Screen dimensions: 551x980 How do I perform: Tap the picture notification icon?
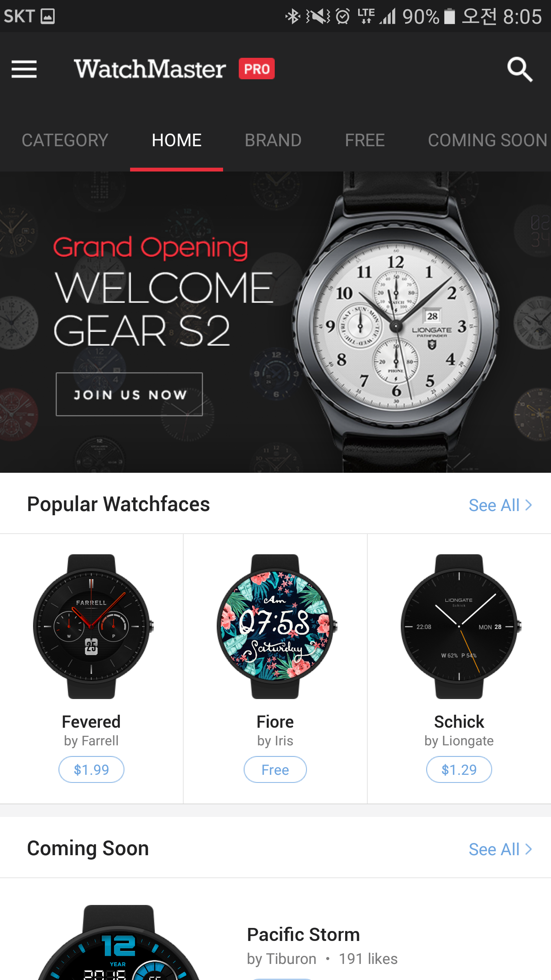pos(48,16)
